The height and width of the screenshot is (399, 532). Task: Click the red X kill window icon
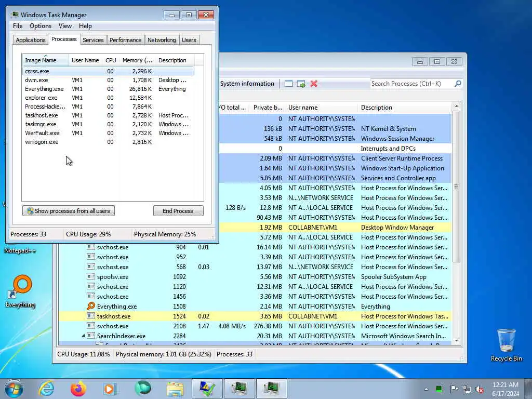click(x=314, y=84)
